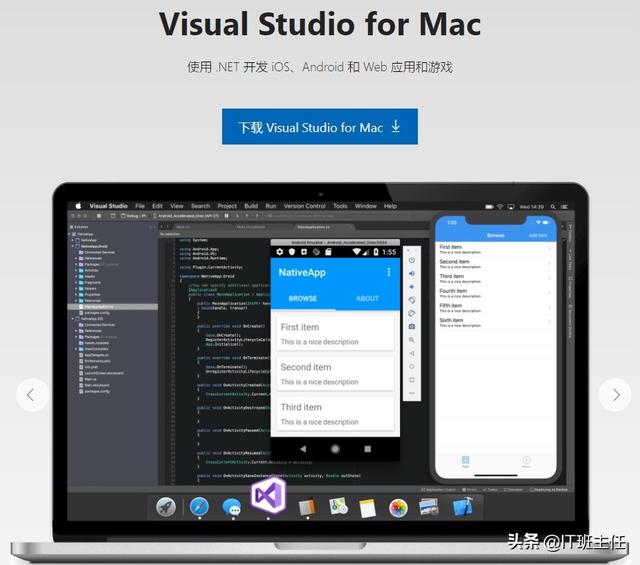Open the NativeApp three-dot overflow menu
The height and width of the screenshot is (565, 640).
click(389, 272)
